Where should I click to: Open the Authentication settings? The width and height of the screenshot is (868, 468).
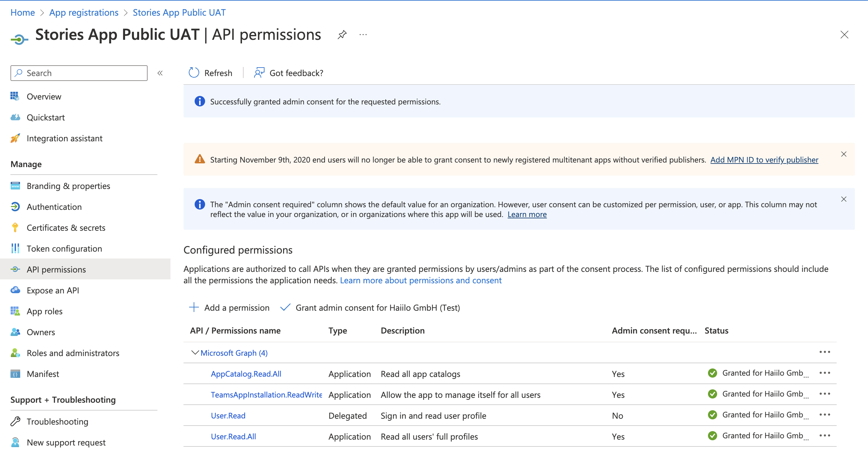click(x=54, y=207)
